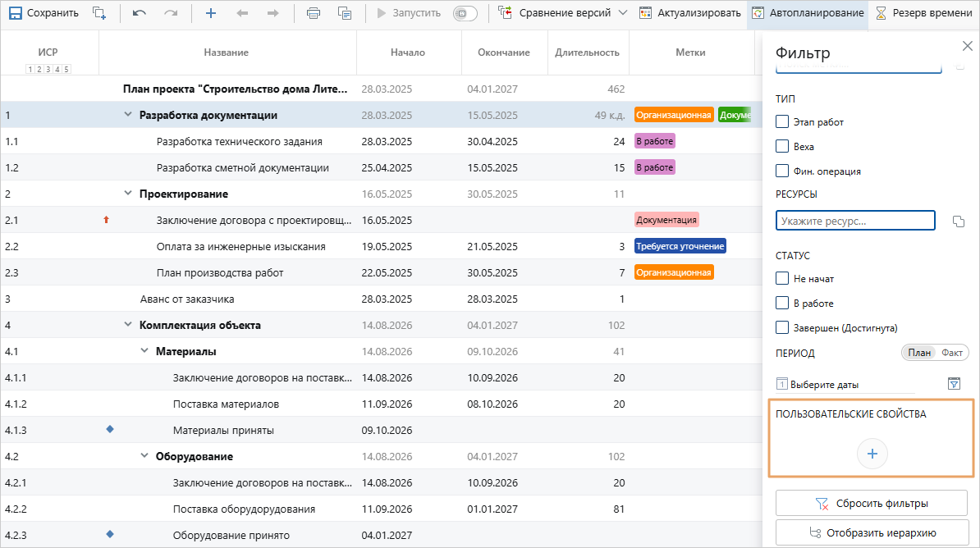Click the Начало column header
The width and height of the screenshot is (980, 548).
click(x=408, y=53)
